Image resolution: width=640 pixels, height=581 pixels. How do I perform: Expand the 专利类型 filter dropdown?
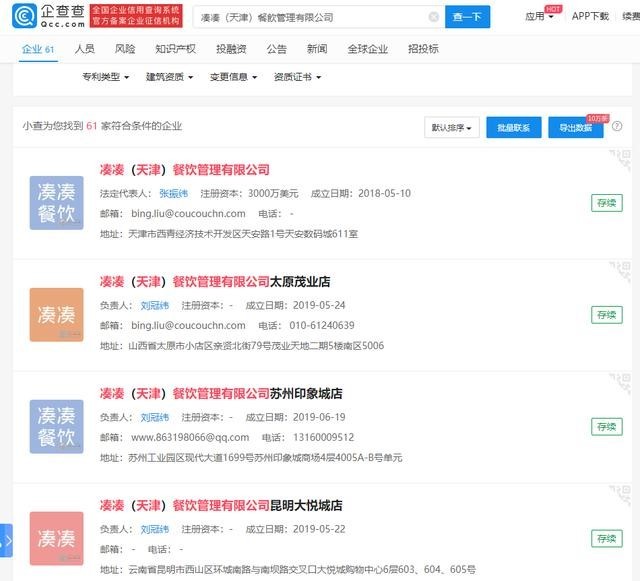click(106, 77)
